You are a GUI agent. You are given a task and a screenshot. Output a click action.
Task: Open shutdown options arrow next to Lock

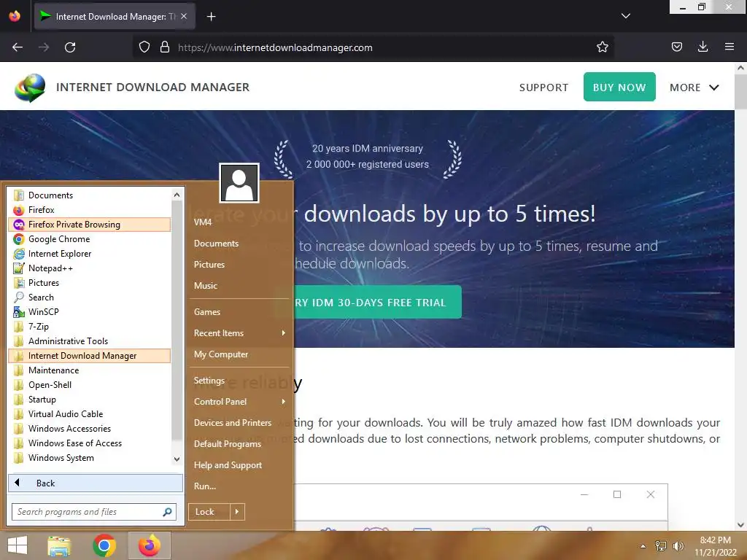pyautogui.click(x=237, y=512)
